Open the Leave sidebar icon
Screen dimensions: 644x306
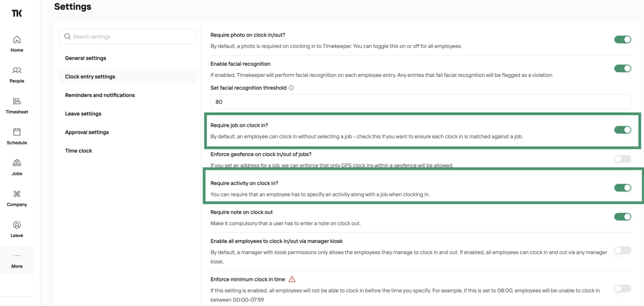[x=17, y=225]
